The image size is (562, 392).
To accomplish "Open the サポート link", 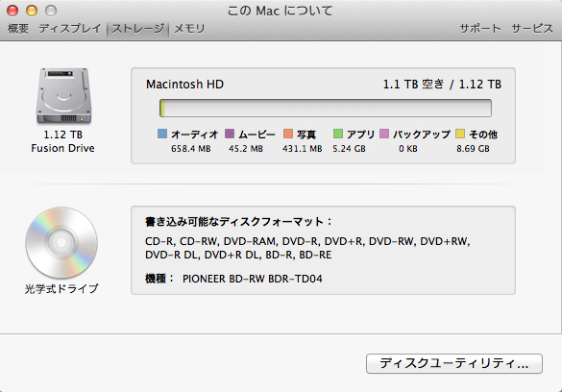I will 480,29.
